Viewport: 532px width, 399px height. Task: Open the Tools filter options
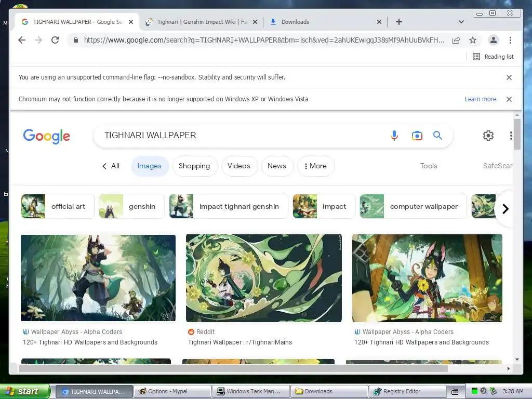(x=429, y=166)
